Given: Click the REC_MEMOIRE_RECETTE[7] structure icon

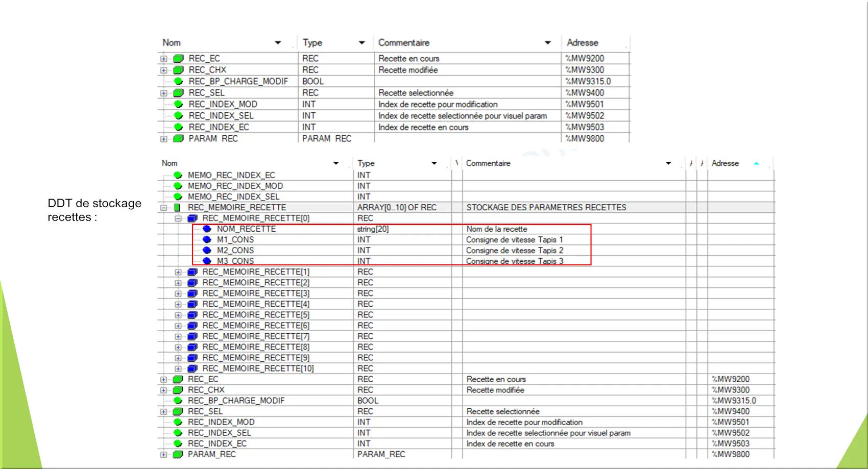Looking at the screenshot, I should click(192, 336).
